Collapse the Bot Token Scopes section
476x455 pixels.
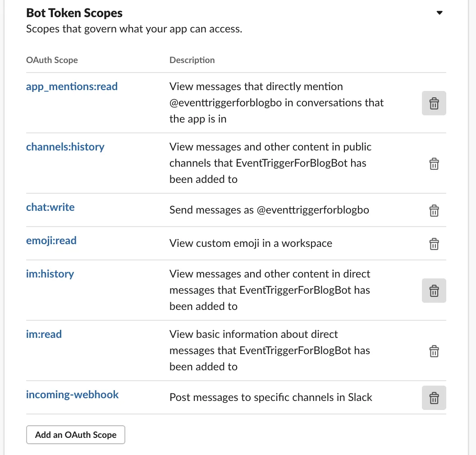[x=439, y=13]
